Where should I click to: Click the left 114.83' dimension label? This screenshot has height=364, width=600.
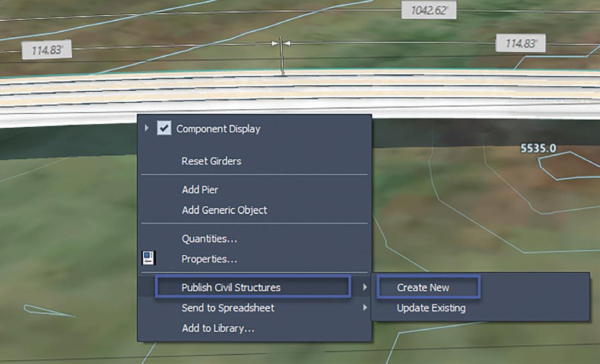(x=46, y=50)
